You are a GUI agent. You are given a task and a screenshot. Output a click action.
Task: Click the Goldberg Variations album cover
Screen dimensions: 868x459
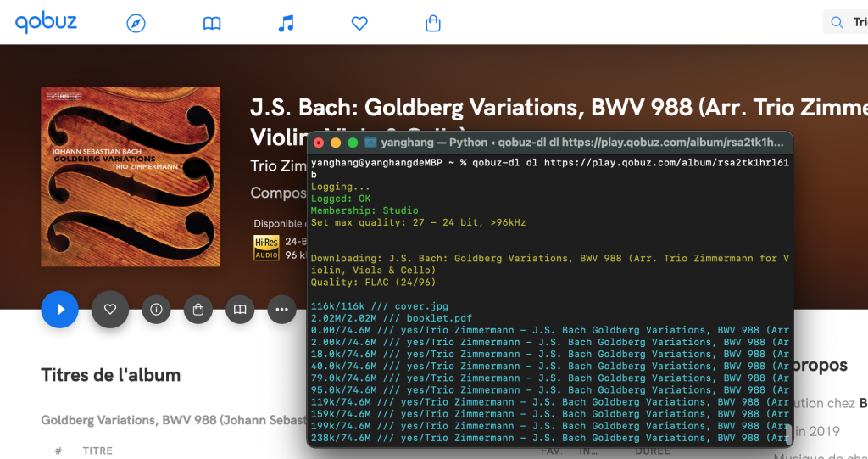pos(131,176)
